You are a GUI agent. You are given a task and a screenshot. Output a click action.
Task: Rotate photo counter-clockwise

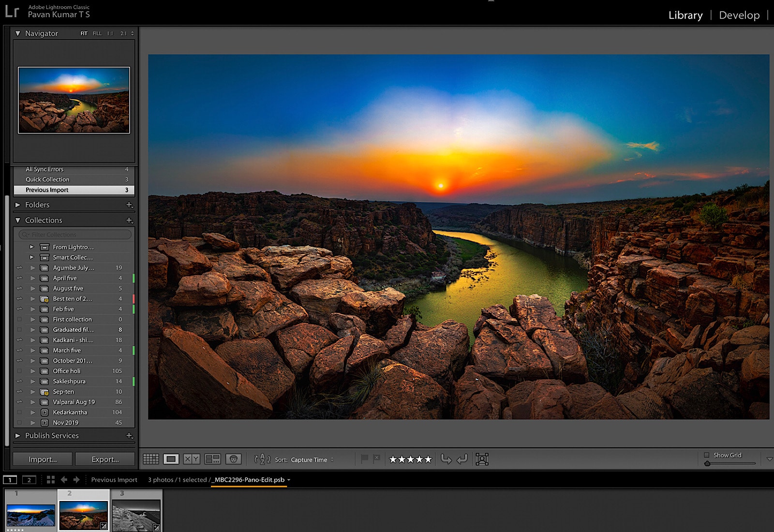(x=447, y=459)
